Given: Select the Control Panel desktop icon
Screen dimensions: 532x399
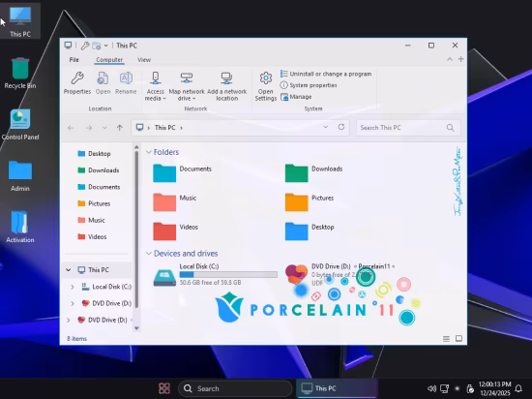Looking at the screenshot, I should [20, 125].
